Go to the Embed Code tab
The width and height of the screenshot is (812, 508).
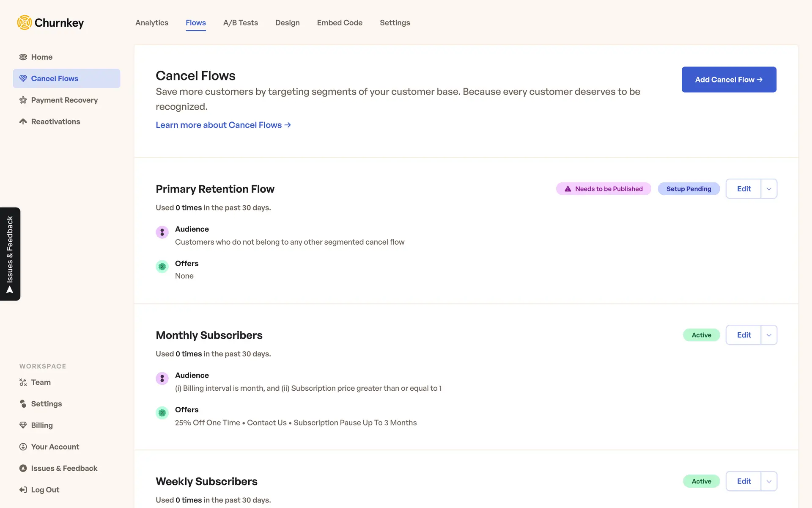pos(340,23)
